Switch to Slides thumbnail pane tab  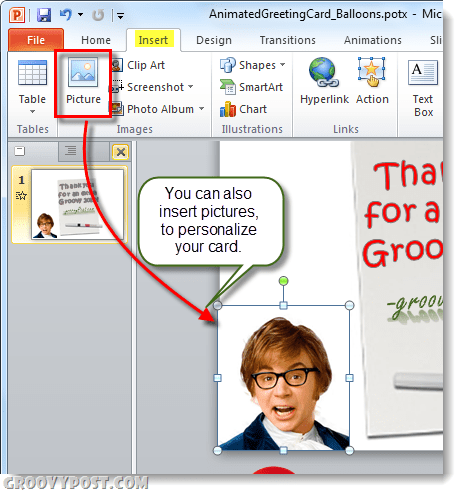(x=20, y=151)
